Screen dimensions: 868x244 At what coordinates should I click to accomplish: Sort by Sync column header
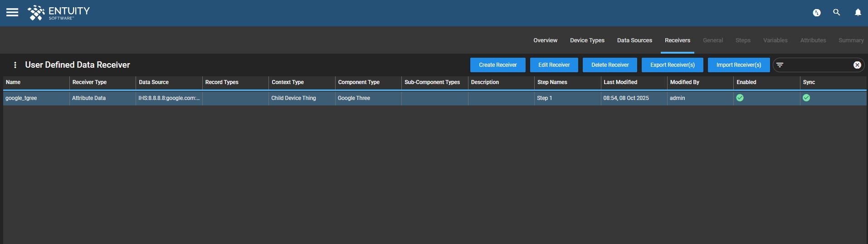[834, 82]
